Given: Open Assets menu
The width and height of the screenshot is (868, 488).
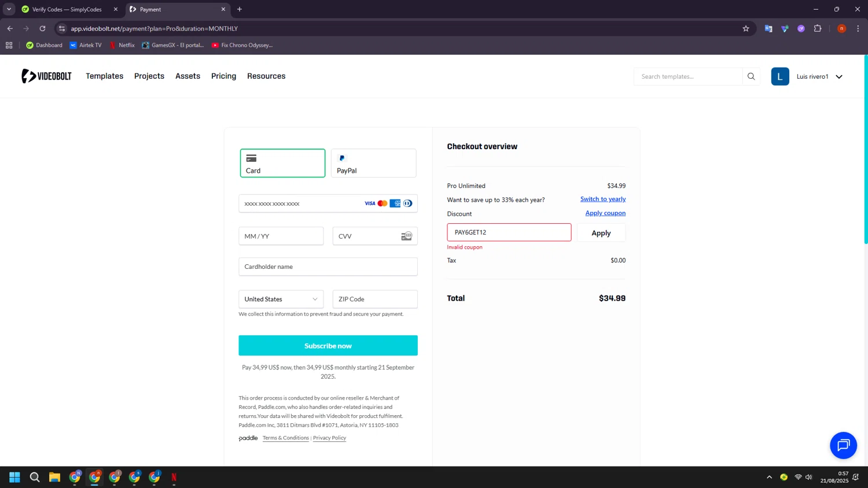Looking at the screenshot, I should 187,76.
